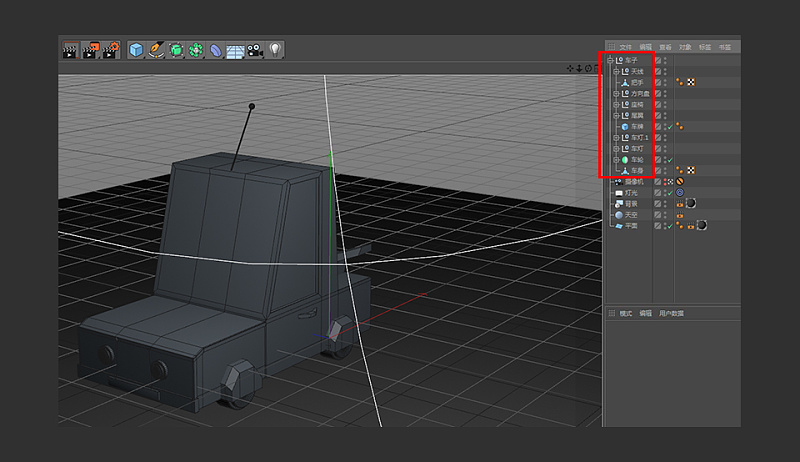Click the protection tag on 摄像机 row
Viewport: 800px width, 462px height.
680,182
